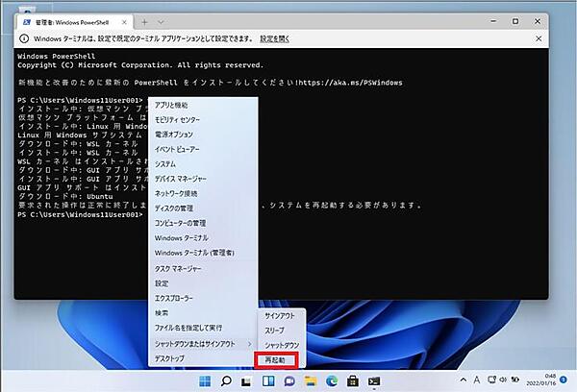This screenshot has height=392, width=577.
Task: Open the network status tray icon
Action: pyautogui.click(x=491, y=380)
